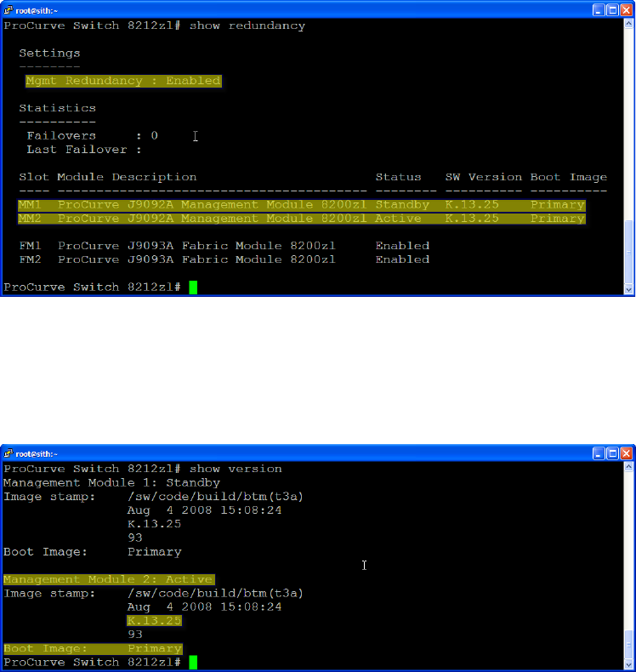The width and height of the screenshot is (636, 672).
Task: Click the 'Boot Image' column header
Action: point(568,177)
